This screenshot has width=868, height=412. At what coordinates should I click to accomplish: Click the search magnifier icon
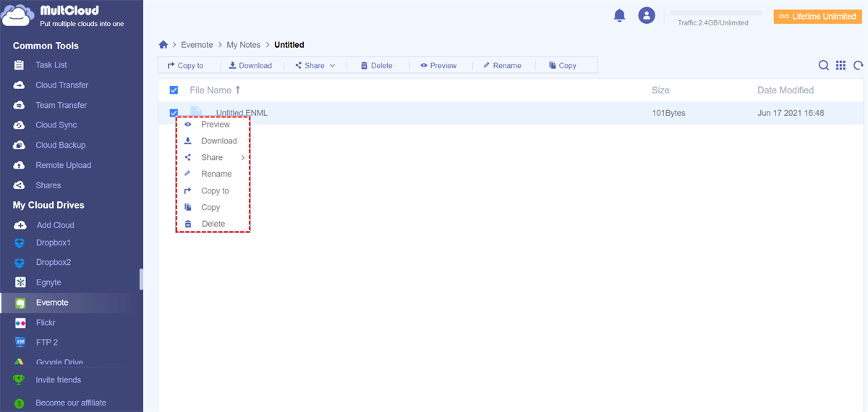(824, 65)
